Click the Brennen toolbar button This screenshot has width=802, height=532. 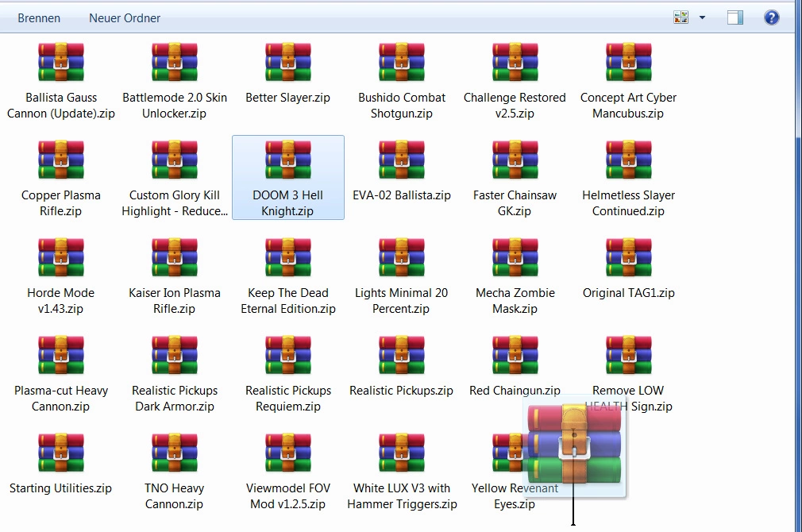[x=39, y=18]
